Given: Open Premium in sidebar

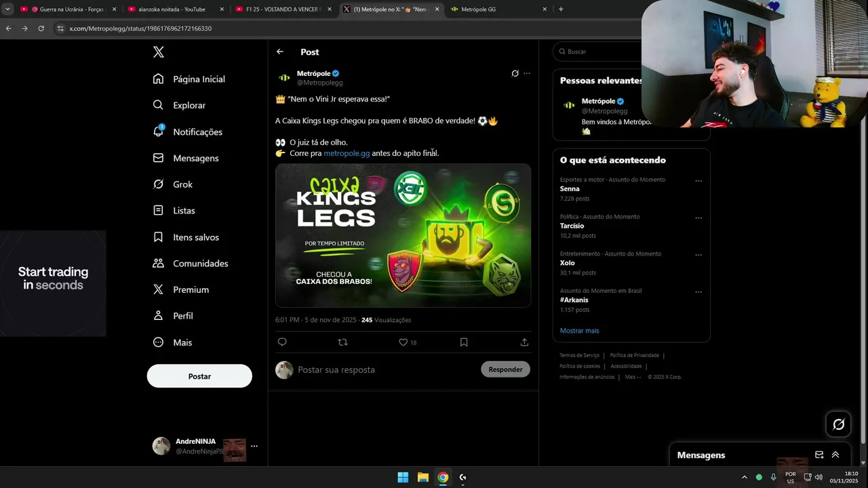Looking at the screenshot, I should pyautogui.click(x=181, y=289).
